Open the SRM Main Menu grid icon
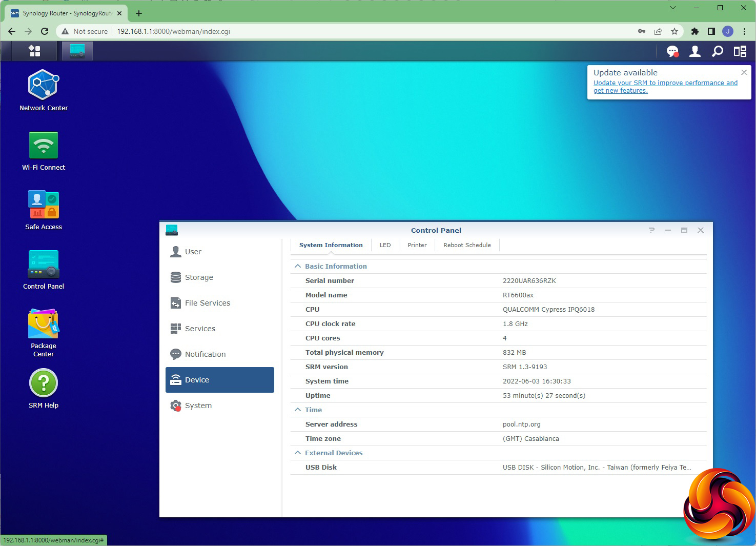This screenshot has height=546, width=756. 34,51
